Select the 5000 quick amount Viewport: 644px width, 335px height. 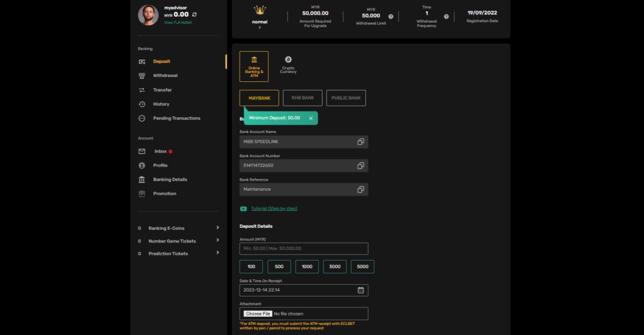363,267
